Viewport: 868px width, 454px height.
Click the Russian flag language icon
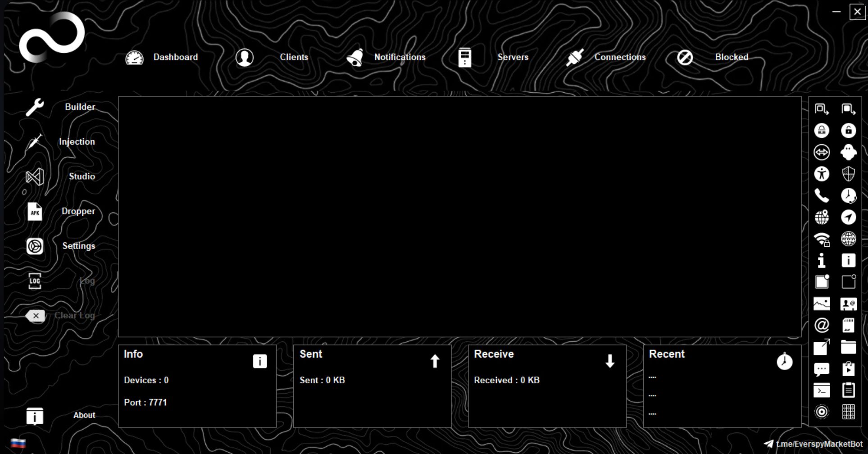18,443
